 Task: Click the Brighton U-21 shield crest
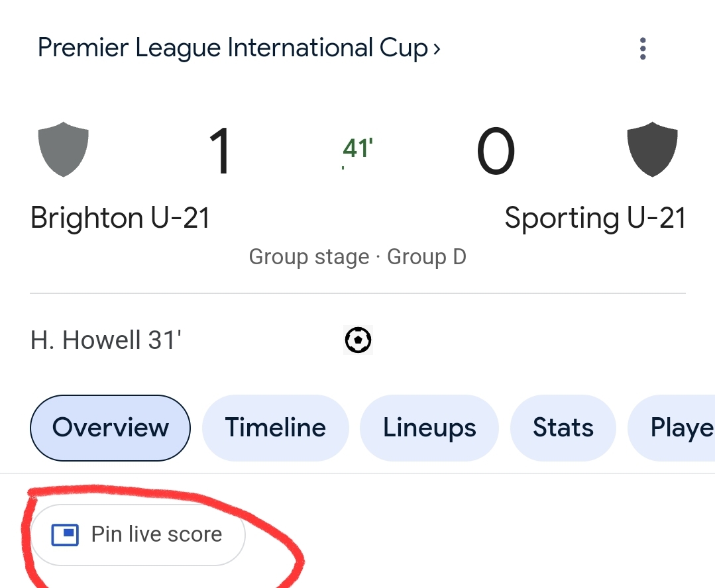64,149
